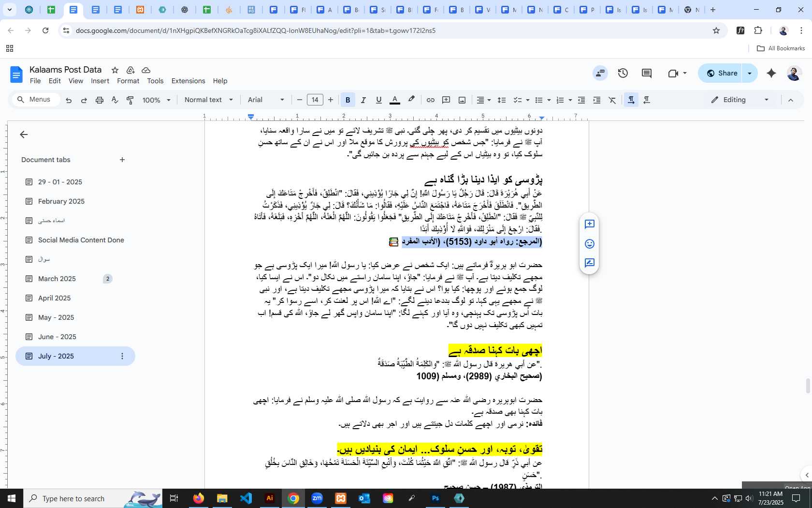Check the cloud document status icon

click(x=146, y=70)
